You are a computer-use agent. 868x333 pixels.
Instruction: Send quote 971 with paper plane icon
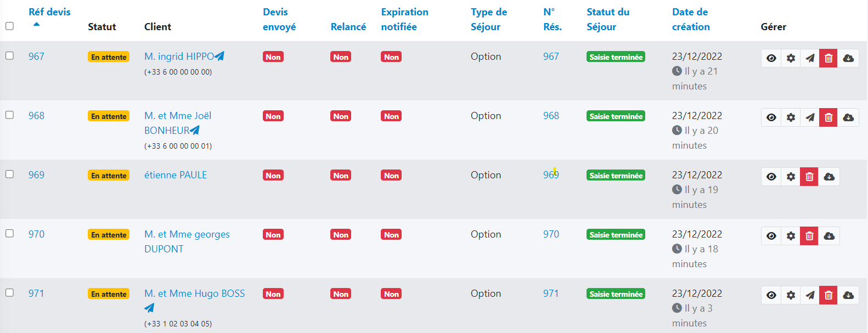(810, 295)
